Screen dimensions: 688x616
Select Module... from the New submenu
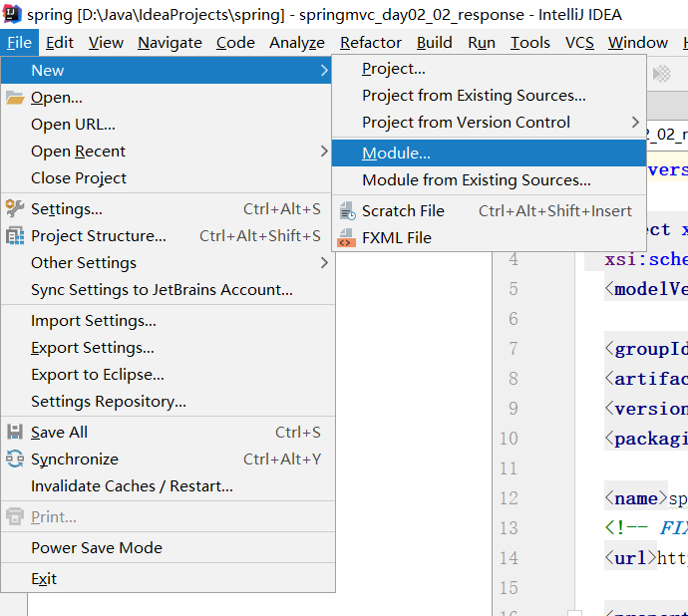396,154
